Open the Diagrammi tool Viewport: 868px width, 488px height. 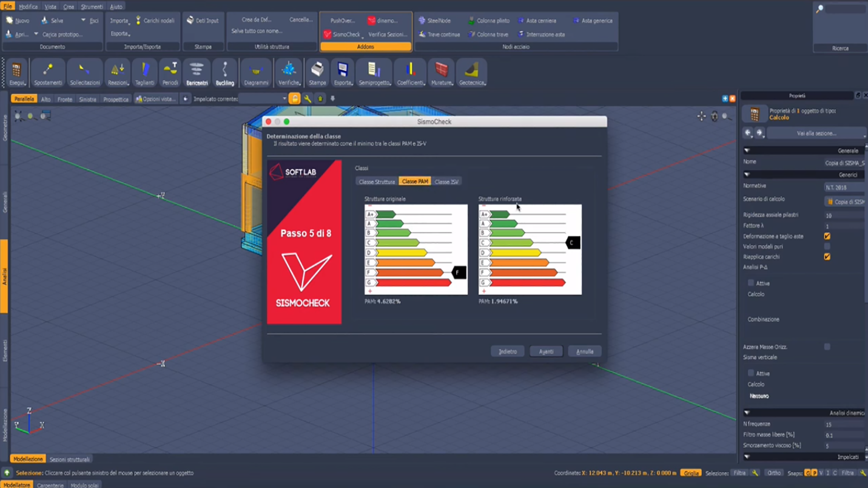[x=256, y=73]
